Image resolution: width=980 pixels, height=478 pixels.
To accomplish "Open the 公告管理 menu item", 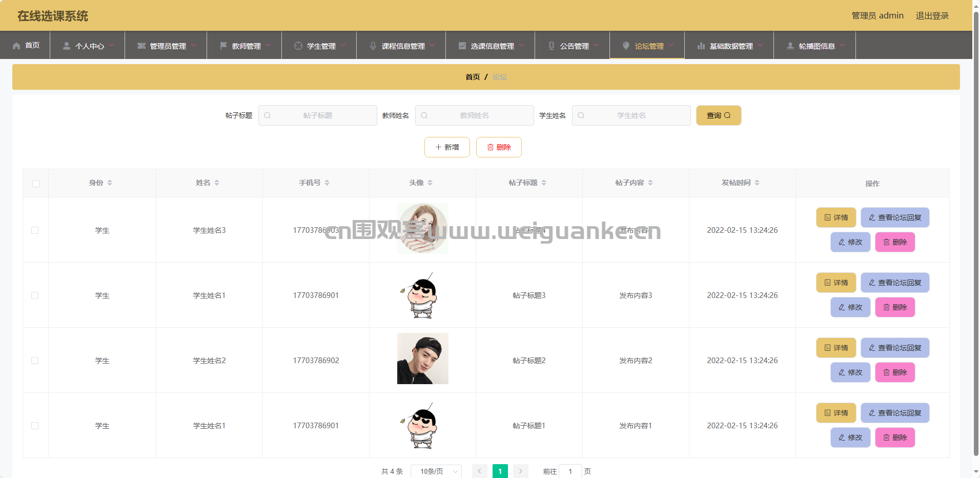I will (x=574, y=46).
